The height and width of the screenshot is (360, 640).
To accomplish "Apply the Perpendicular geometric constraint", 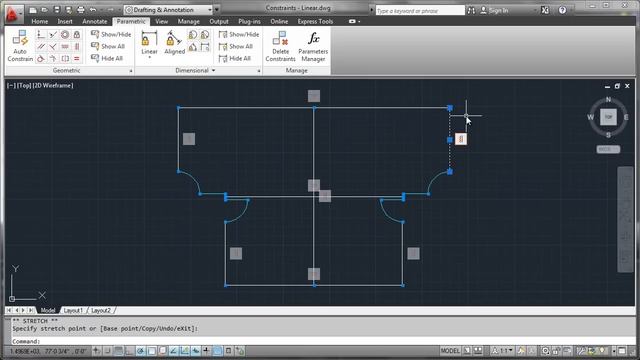I will (x=53, y=47).
